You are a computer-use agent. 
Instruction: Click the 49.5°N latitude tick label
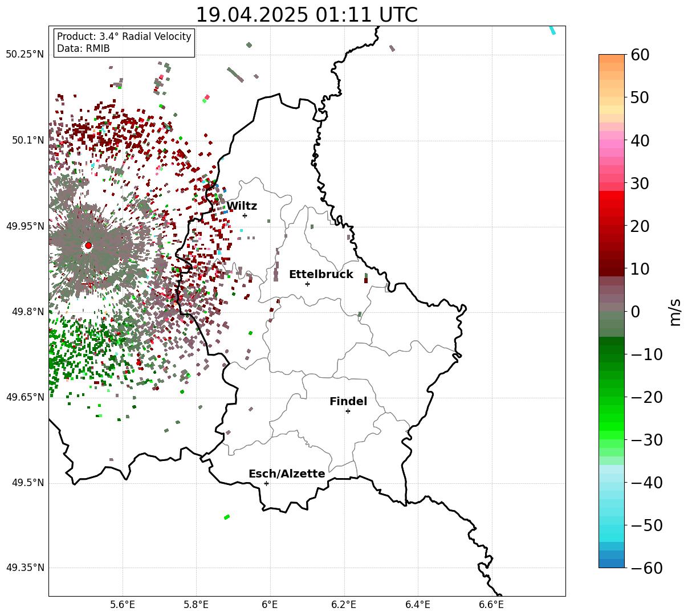click(27, 483)
